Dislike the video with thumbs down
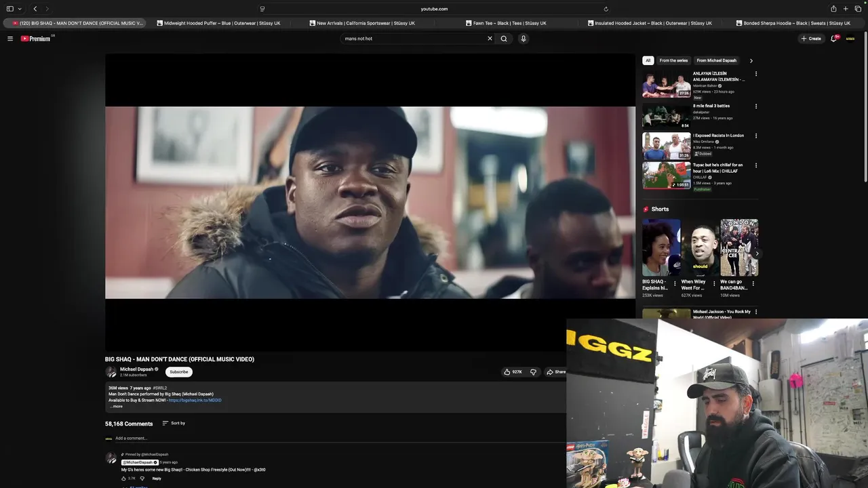 (533, 372)
